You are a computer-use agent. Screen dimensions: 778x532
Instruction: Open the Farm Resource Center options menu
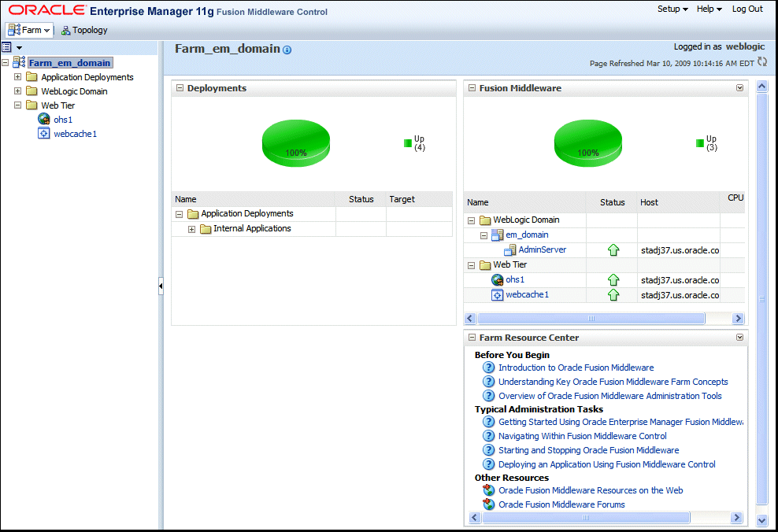(739, 337)
